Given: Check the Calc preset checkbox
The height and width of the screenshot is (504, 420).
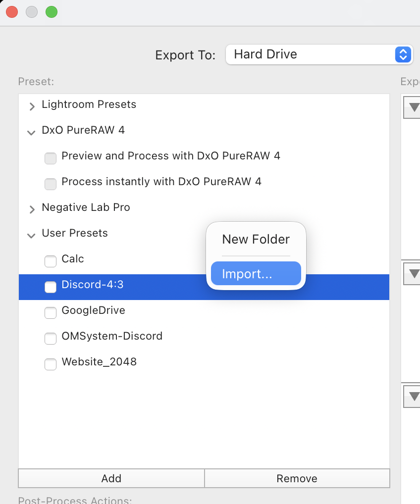Looking at the screenshot, I should pyautogui.click(x=51, y=260).
